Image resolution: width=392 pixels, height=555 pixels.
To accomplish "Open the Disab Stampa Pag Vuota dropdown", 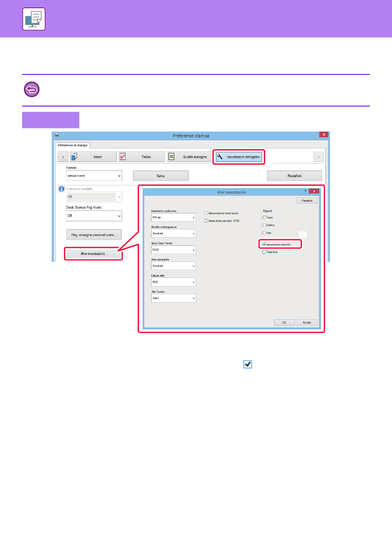I will (x=94, y=216).
